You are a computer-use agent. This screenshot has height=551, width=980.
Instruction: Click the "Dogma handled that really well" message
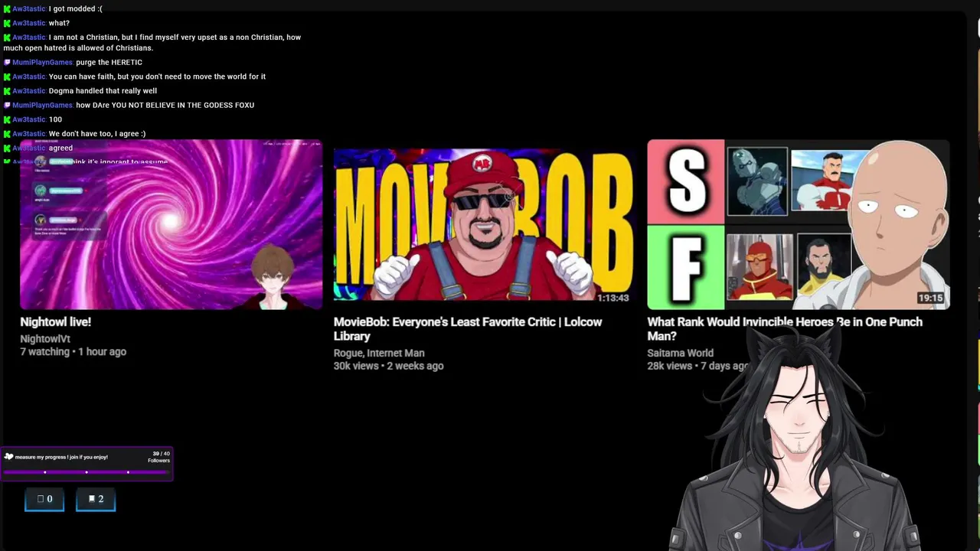103,90
